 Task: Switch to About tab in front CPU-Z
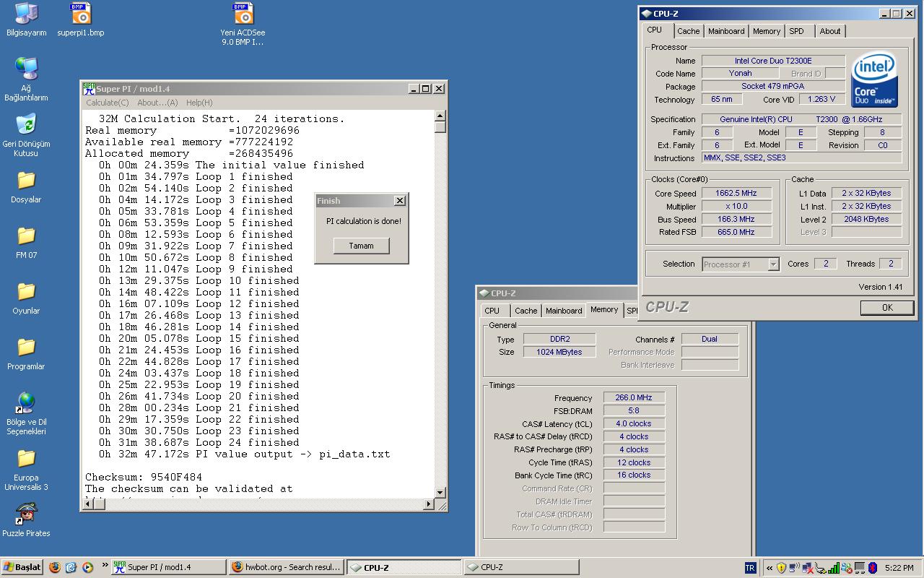tap(830, 31)
